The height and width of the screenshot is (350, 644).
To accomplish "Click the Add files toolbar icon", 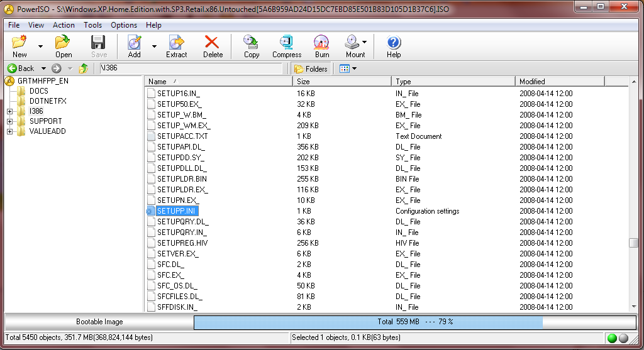I will click(x=134, y=43).
